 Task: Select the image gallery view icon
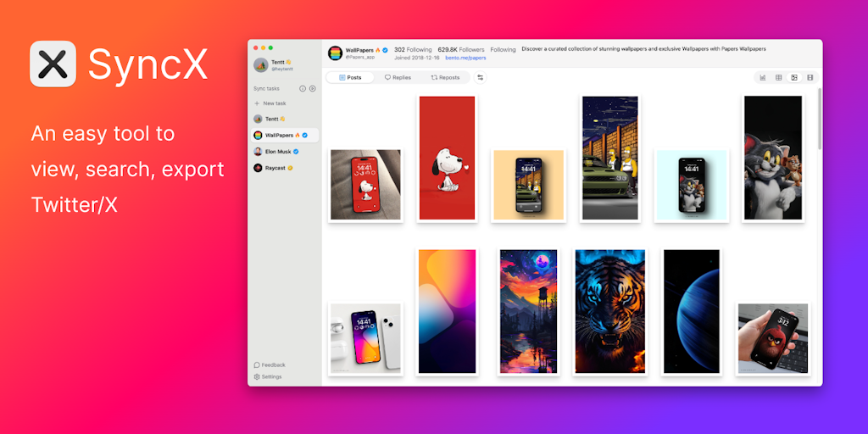794,77
